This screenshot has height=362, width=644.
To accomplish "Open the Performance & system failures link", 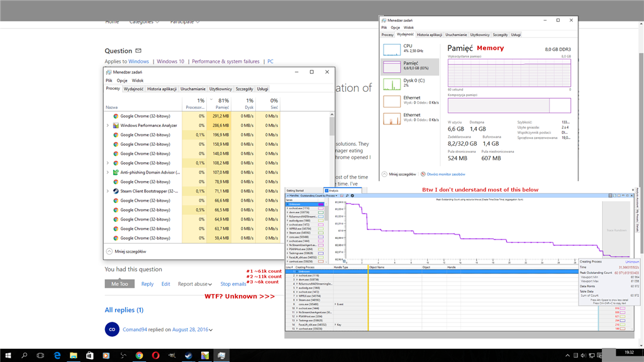I will (x=226, y=62).
